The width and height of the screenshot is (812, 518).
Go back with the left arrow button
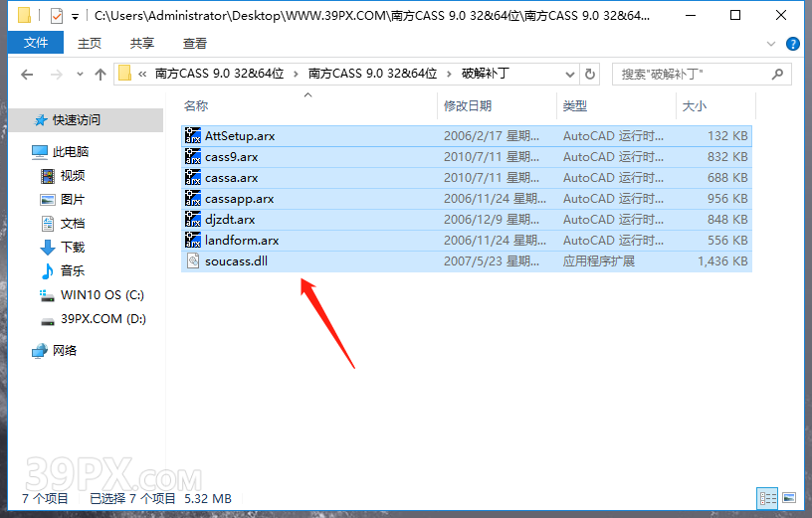click(27, 75)
